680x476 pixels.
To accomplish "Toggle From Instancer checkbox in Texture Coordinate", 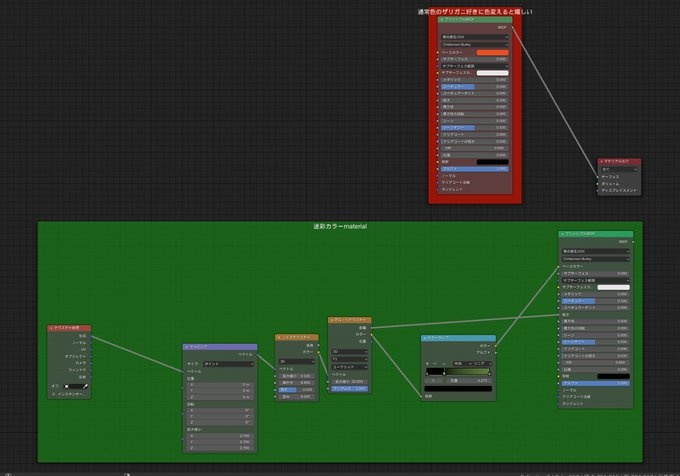I will (x=54, y=394).
